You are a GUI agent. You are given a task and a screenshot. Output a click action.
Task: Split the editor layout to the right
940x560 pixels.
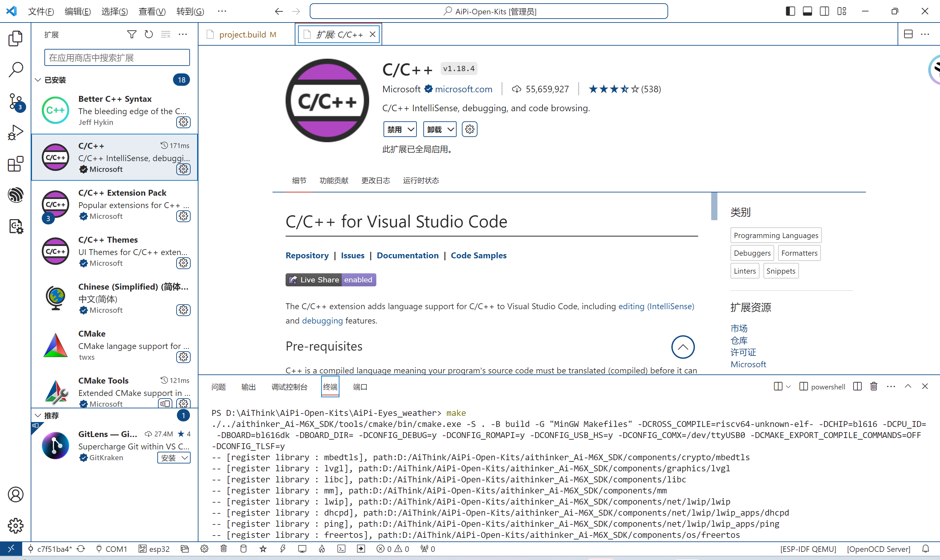point(908,34)
